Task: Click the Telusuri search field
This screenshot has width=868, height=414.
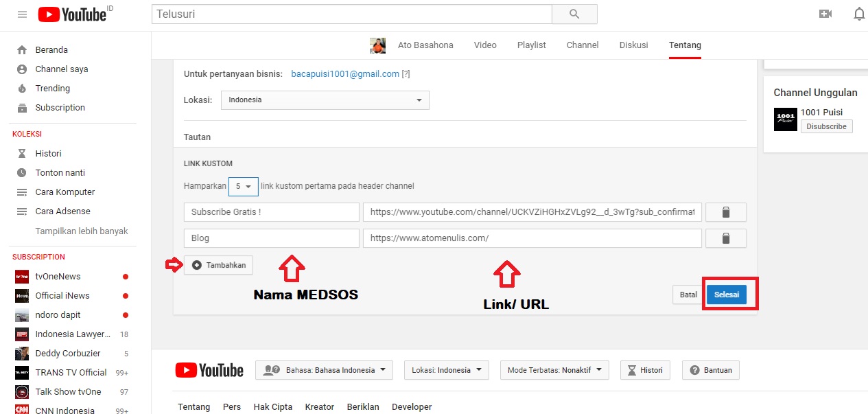Action: click(351, 14)
